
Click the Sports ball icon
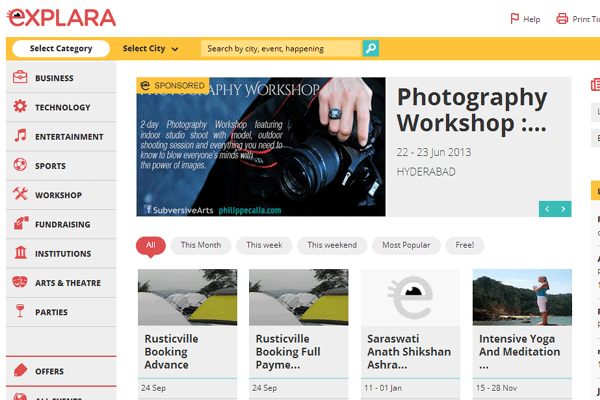20,165
